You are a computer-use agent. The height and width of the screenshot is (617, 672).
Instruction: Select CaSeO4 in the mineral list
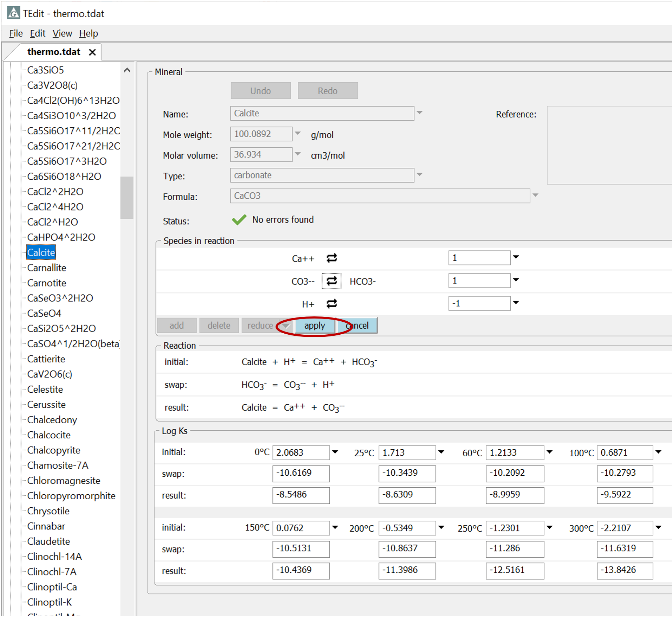(44, 313)
